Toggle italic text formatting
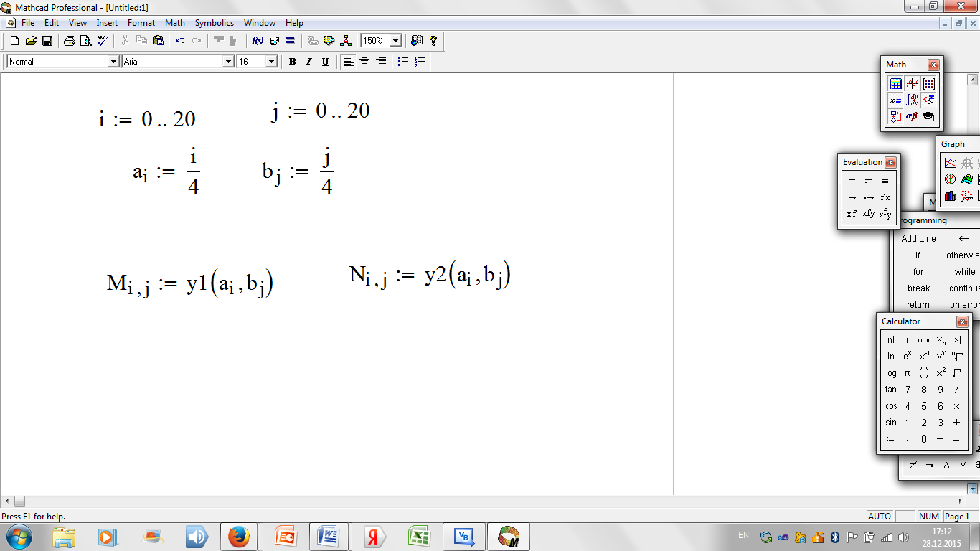 point(308,62)
